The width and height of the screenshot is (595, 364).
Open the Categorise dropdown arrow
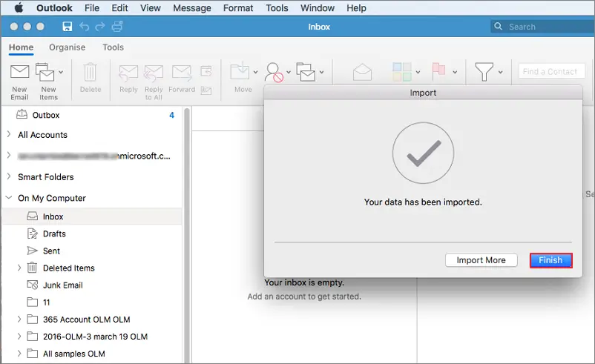click(418, 72)
